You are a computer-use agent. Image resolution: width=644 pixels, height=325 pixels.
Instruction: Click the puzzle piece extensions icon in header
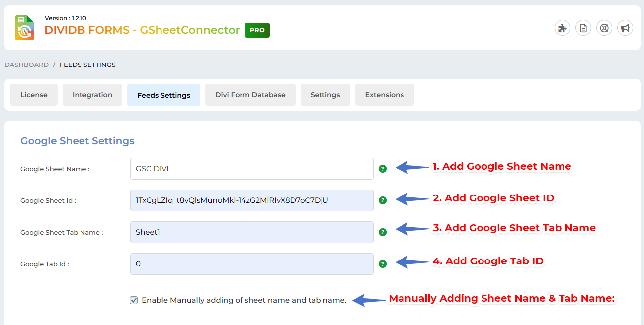563,28
